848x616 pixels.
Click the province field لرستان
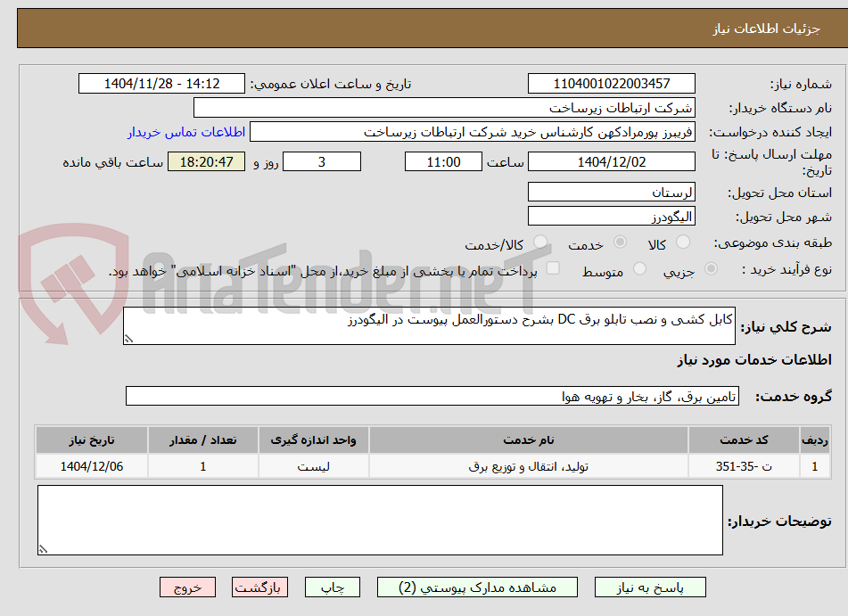click(x=611, y=192)
